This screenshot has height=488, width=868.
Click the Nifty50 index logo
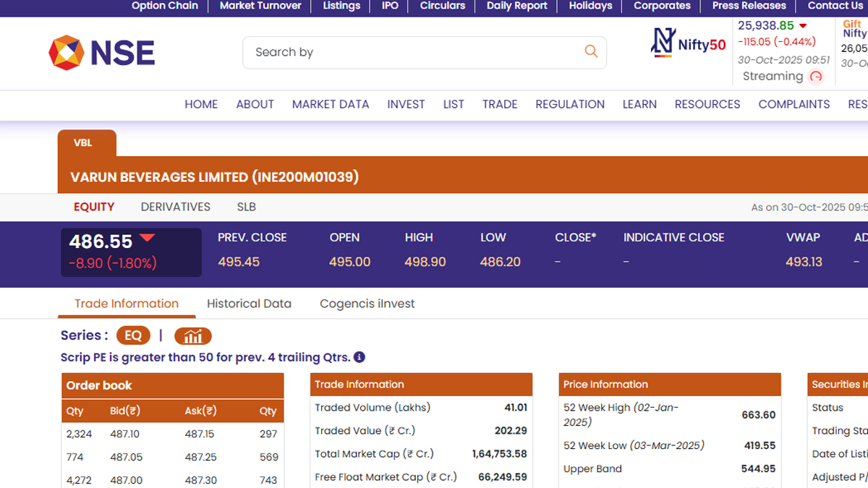tap(688, 43)
